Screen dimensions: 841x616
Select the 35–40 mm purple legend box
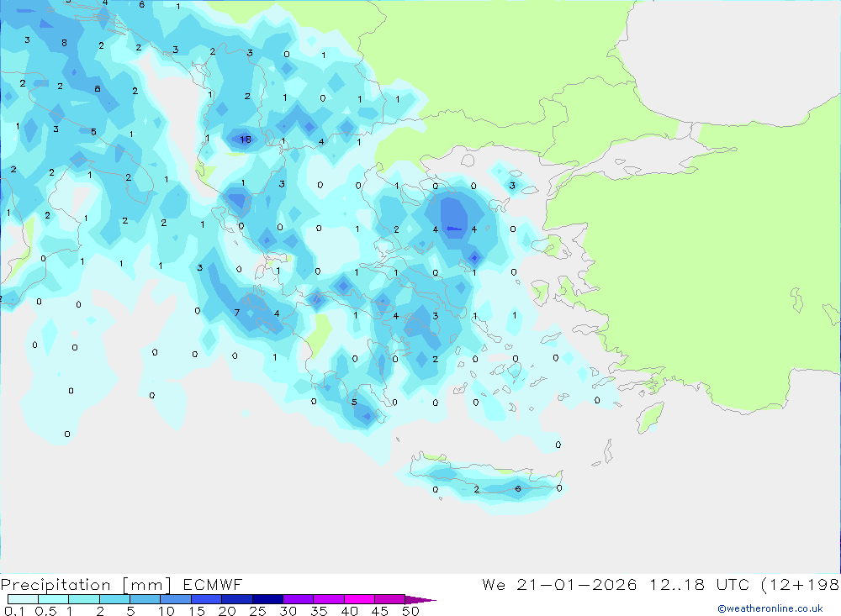point(329,599)
